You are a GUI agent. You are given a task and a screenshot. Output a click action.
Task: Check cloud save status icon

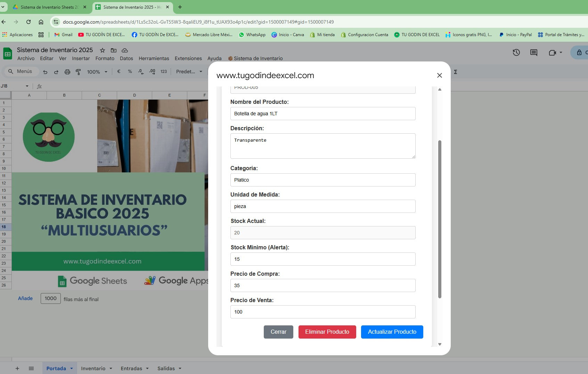125,50
